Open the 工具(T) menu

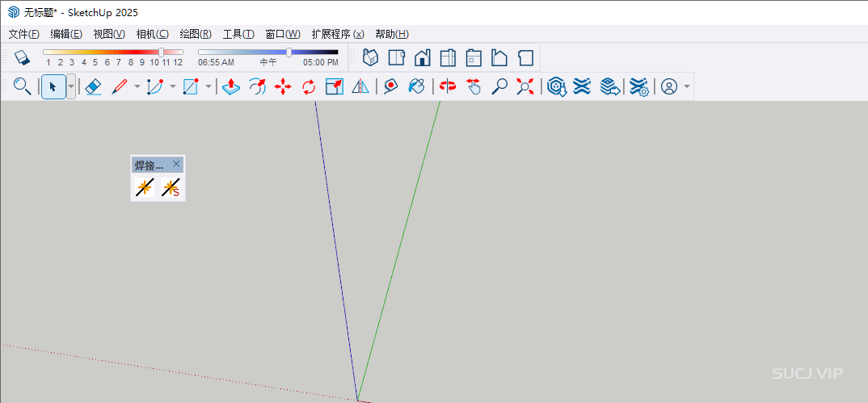238,34
